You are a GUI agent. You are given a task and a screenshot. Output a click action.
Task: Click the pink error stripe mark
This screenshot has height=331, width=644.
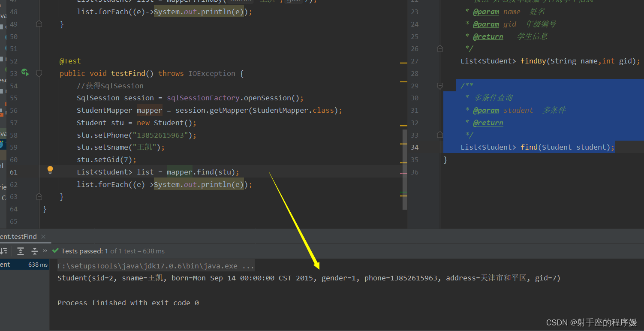[x=403, y=173]
